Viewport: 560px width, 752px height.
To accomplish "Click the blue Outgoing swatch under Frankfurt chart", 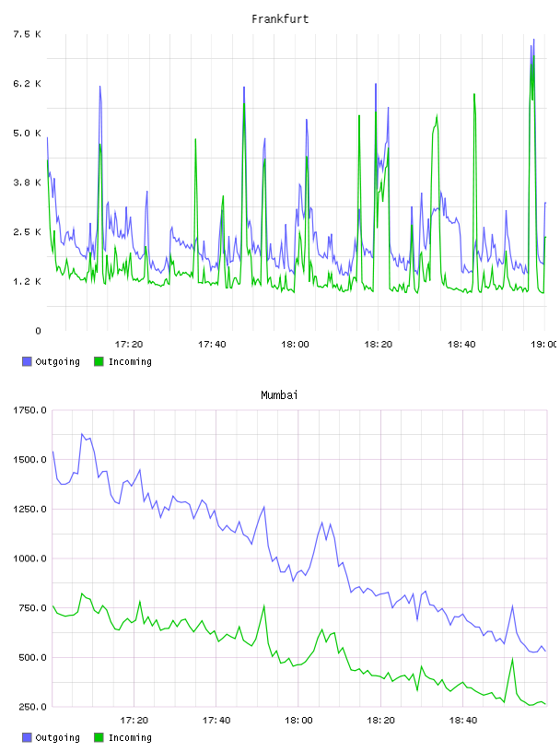I will [27, 361].
